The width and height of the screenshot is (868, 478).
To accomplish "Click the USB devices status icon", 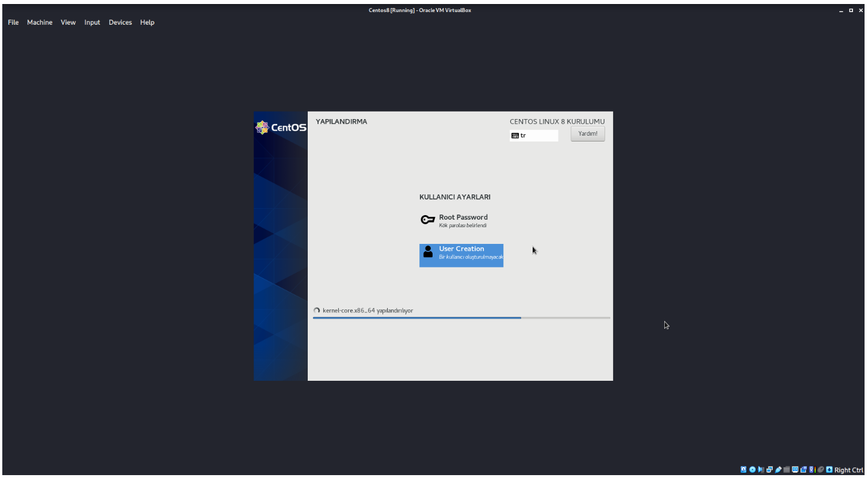I will pyautogui.click(x=778, y=469).
